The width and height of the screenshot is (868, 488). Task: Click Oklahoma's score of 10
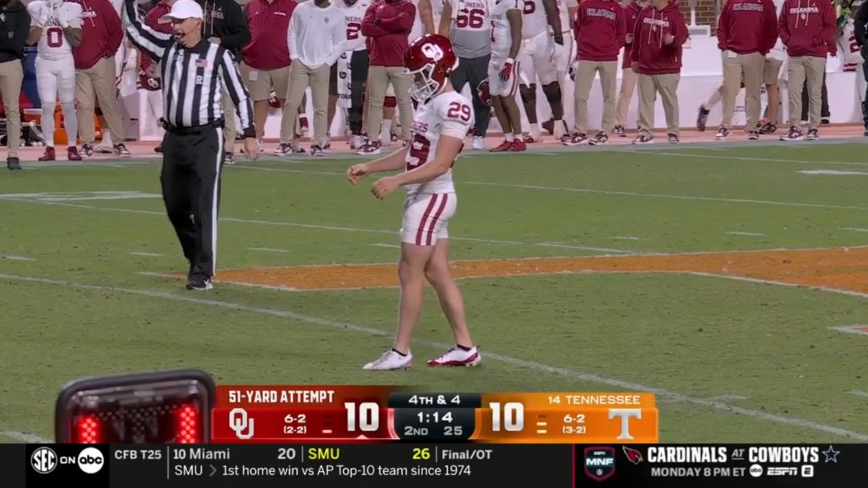(x=362, y=417)
